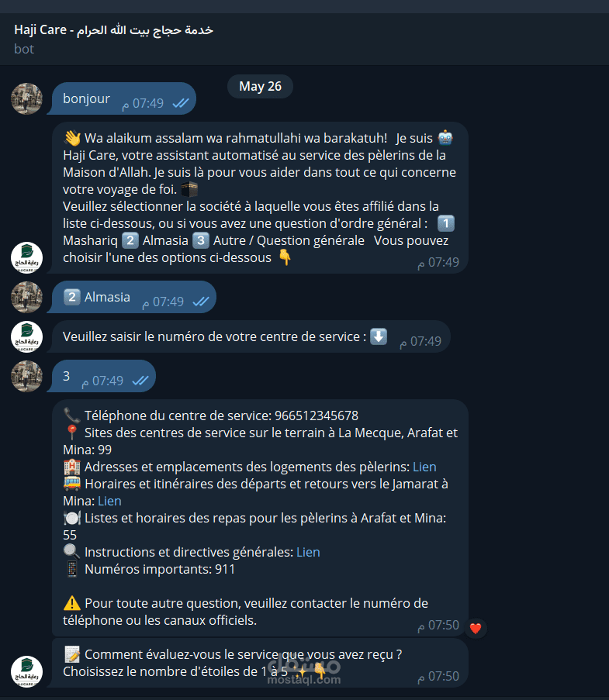Click the 'bot' subtitle under chat name
Viewport: 609px width, 700px height.
pyautogui.click(x=24, y=49)
